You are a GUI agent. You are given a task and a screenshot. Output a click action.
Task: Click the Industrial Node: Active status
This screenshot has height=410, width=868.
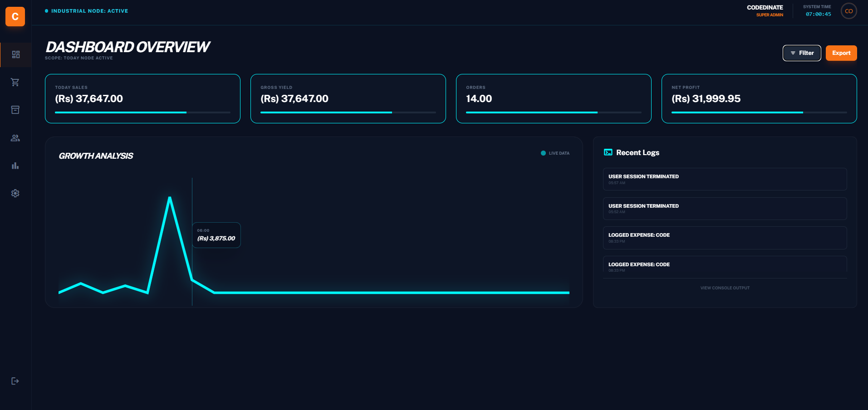pyautogui.click(x=87, y=11)
